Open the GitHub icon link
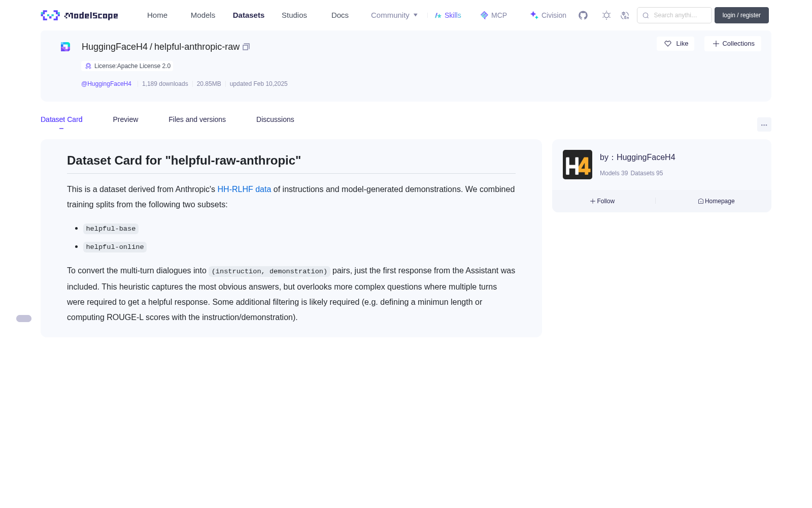Viewport: 812px width, 508px height. [x=583, y=15]
